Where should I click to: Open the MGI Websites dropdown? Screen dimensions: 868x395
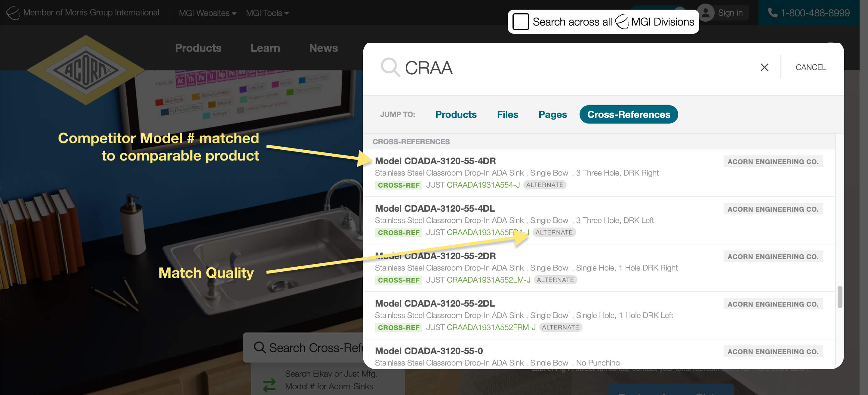coord(207,13)
